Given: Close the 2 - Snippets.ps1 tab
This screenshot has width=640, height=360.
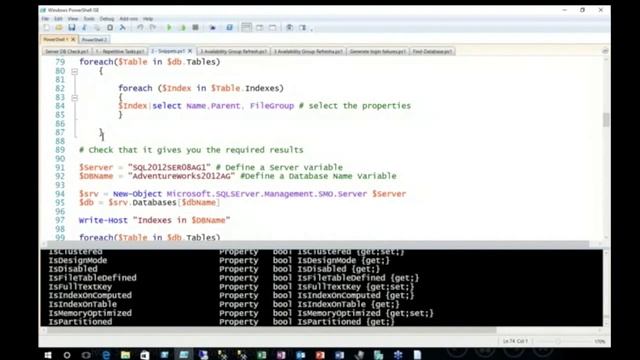Looking at the screenshot, I should click(190, 51).
